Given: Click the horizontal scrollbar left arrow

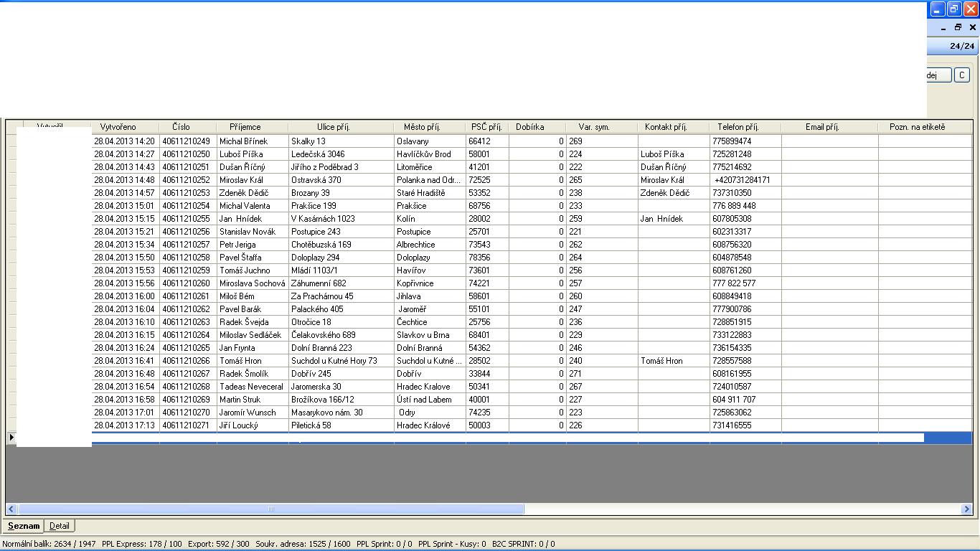Looking at the screenshot, I should tap(11, 509).
